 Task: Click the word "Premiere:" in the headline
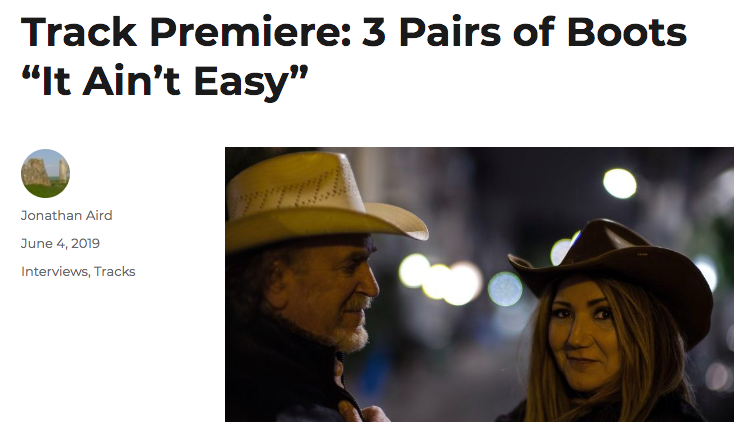251,32
